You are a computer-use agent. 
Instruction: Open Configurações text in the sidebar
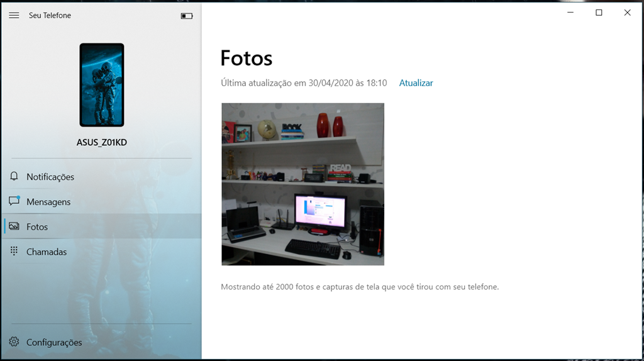(54, 343)
